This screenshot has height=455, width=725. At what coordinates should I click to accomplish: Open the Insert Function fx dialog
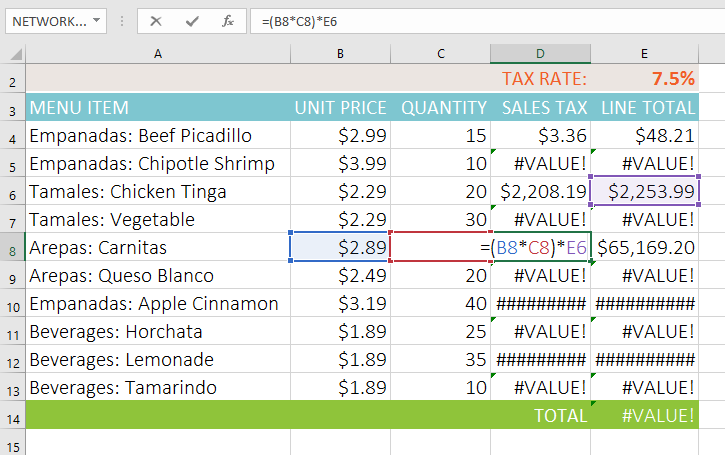(x=228, y=20)
